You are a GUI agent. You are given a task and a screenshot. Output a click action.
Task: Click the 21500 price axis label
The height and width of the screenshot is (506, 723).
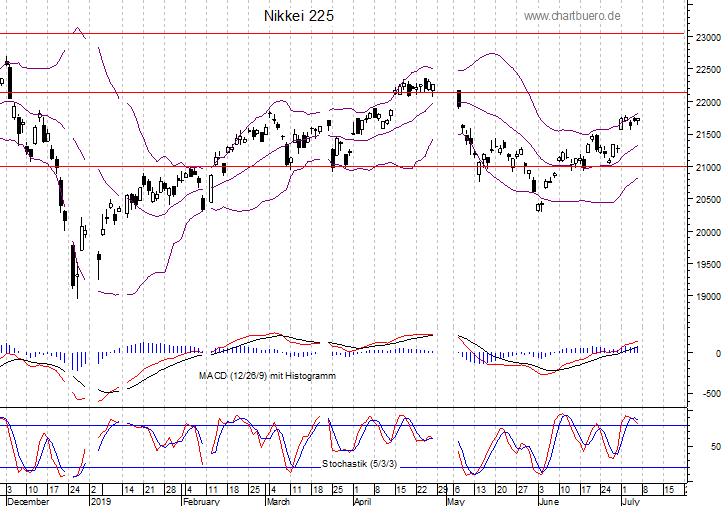708,135
